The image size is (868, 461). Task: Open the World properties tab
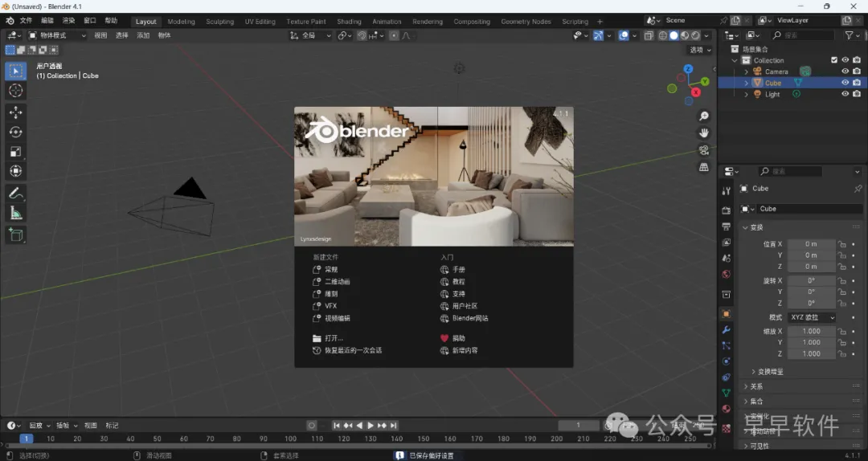coord(727,275)
